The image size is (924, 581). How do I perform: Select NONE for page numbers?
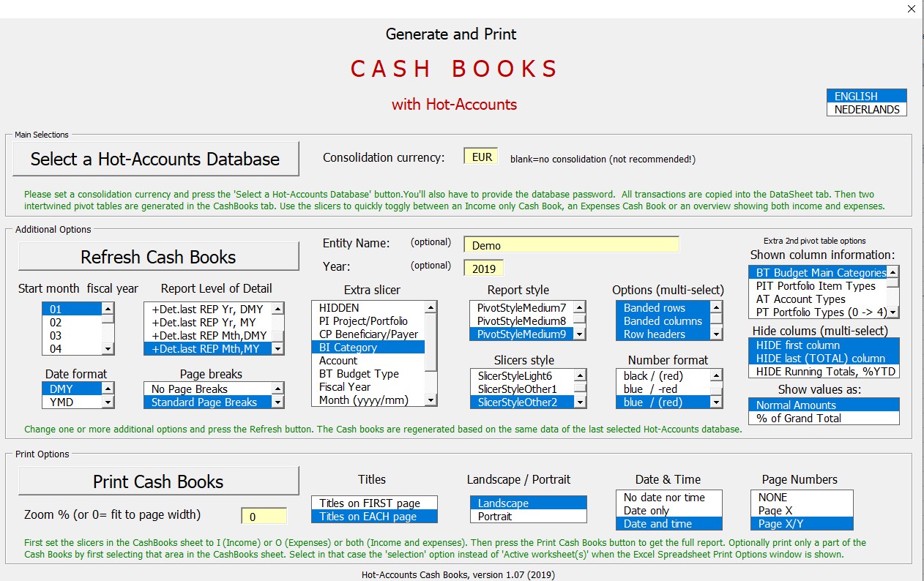coord(802,498)
